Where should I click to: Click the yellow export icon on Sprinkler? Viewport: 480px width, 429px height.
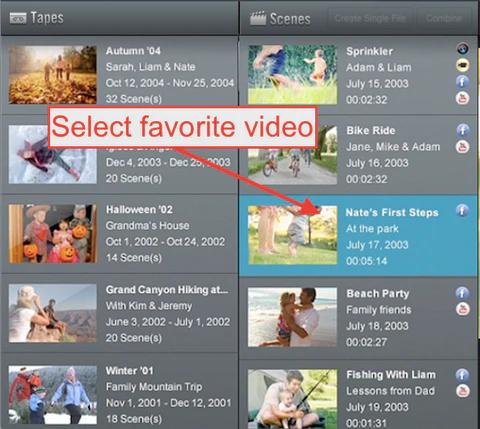[x=463, y=65]
